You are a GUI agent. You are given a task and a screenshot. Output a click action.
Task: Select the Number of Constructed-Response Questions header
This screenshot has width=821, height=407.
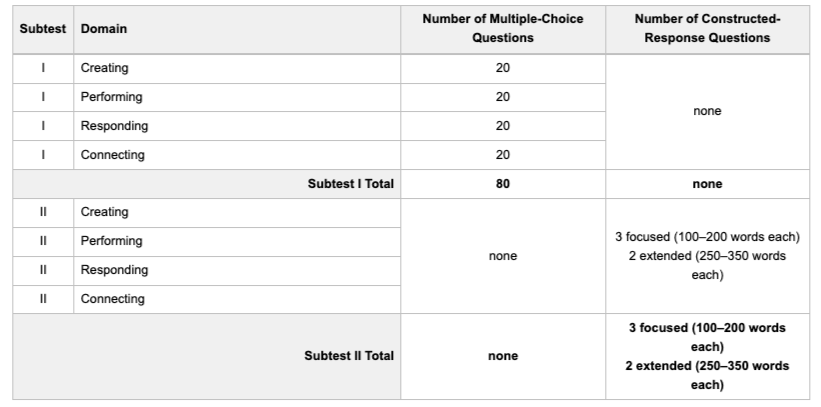707,29
